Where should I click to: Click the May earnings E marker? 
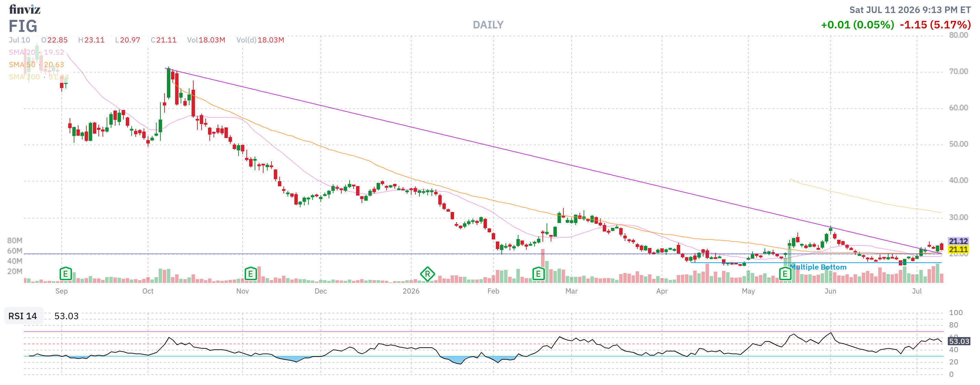(x=784, y=273)
